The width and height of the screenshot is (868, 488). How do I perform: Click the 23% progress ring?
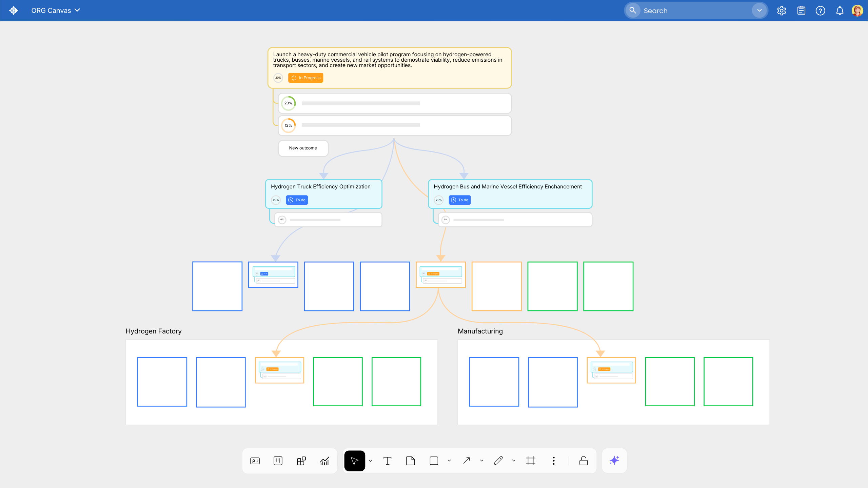288,103
